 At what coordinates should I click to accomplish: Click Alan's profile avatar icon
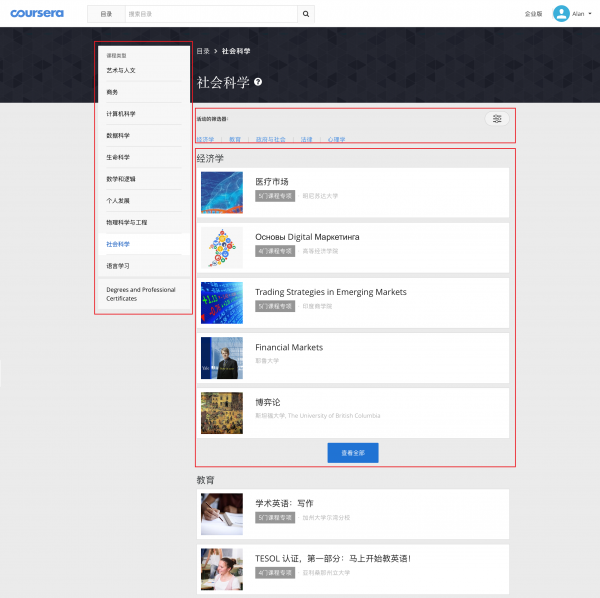561,14
